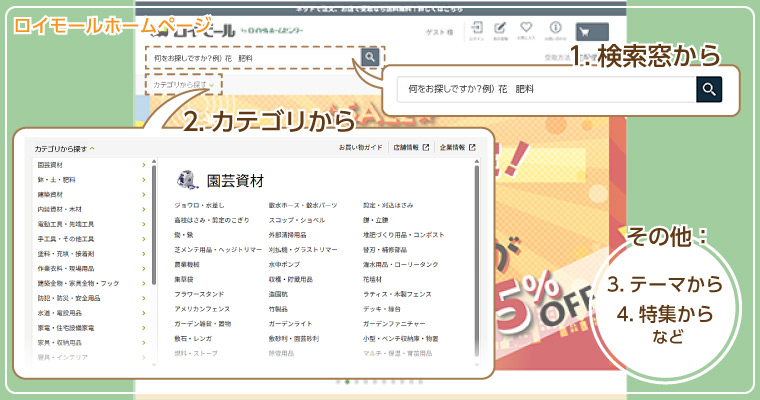Click the login icon in the site header
The height and width of the screenshot is (400, 760).
coord(476,29)
